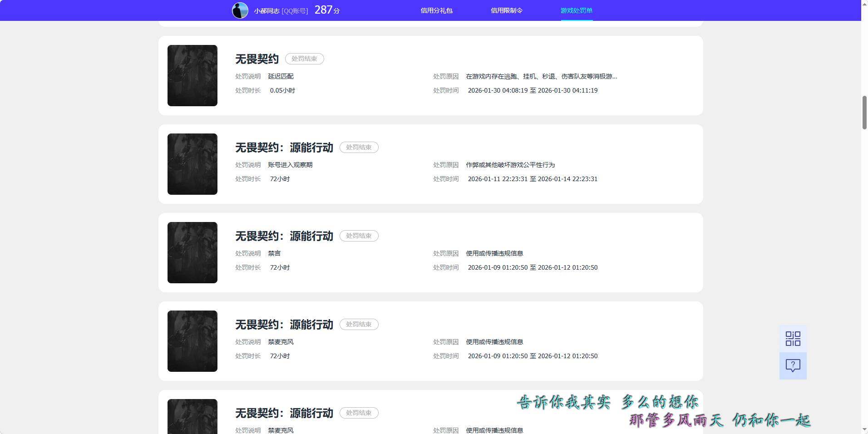Switch to the 信用分礼包 menu item
The width and height of the screenshot is (868, 434).
[438, 10]
